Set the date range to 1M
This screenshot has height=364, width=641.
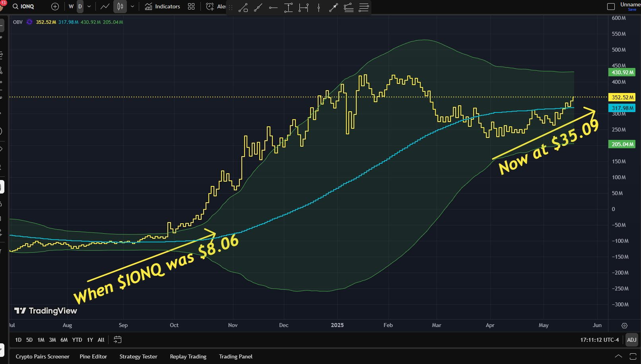(41, 340)
